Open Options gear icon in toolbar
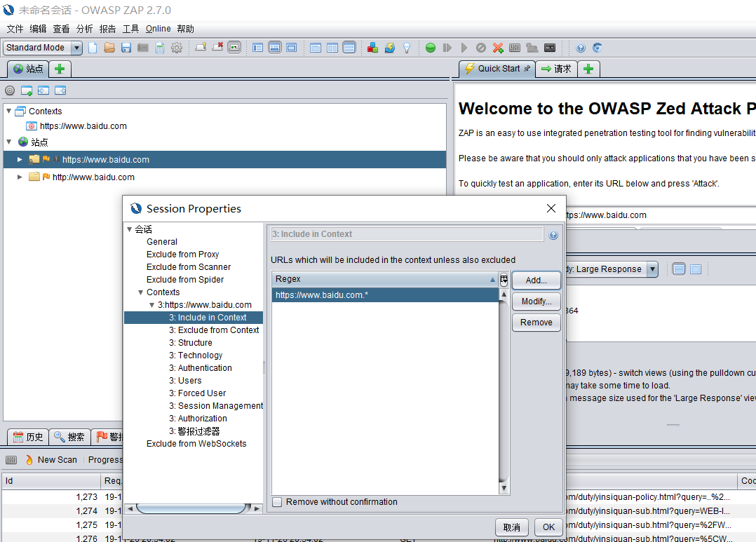The image size is (756, 542). [177, 48]
